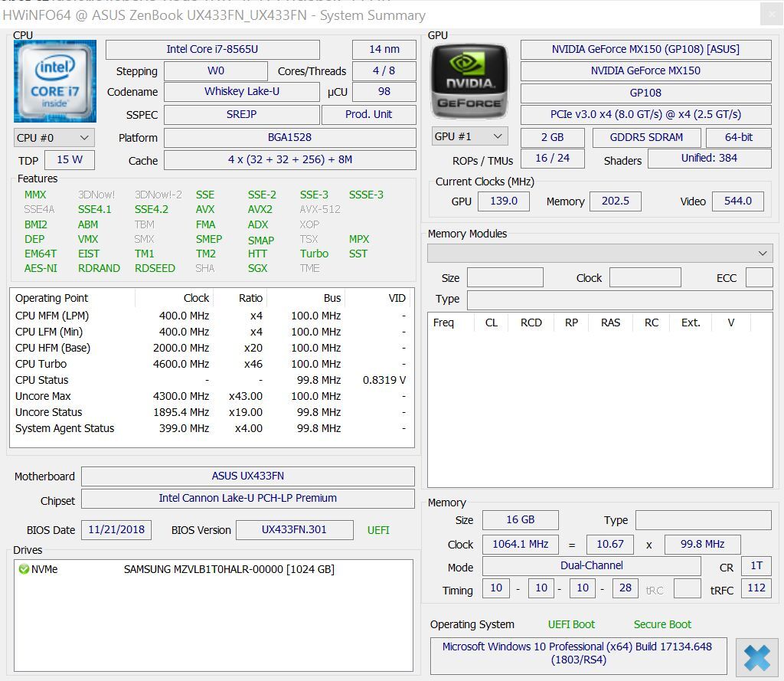Click the UEFI Boot link

coord(571,624)
